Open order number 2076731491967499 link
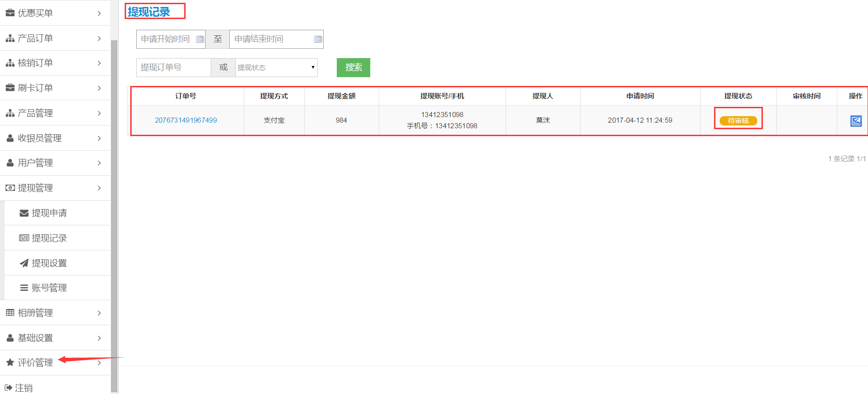Screen dimensions: 868x394 [x=186, y=120]
